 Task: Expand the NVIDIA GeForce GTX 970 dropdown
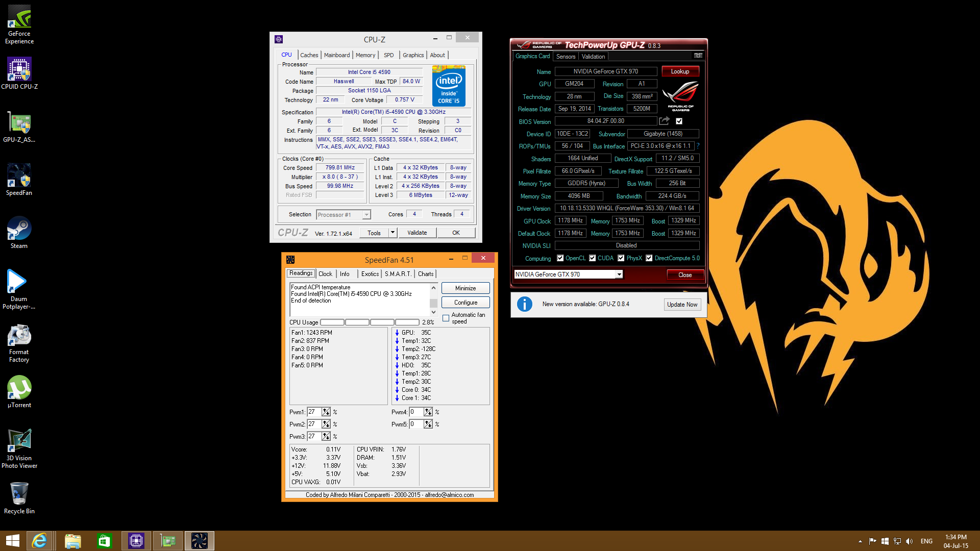click(619, 274)
